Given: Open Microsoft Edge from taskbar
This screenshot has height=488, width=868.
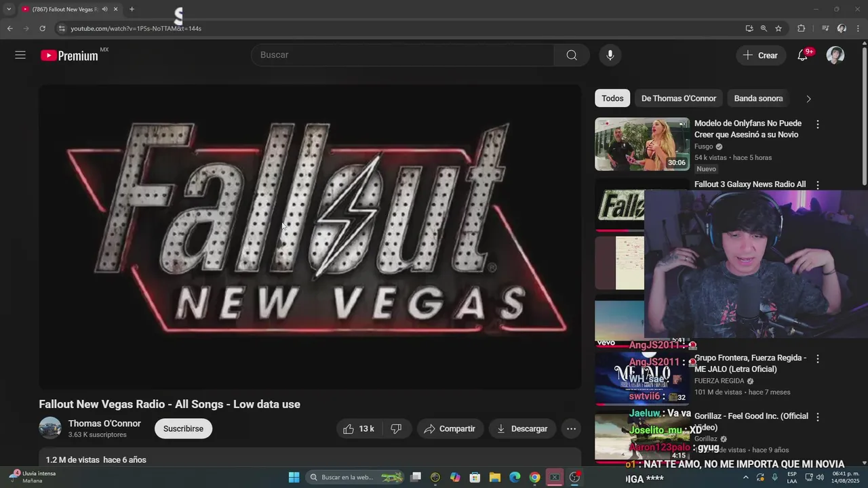Looking at the screenshot, I should pyautogui.click(x=515, y=477).
